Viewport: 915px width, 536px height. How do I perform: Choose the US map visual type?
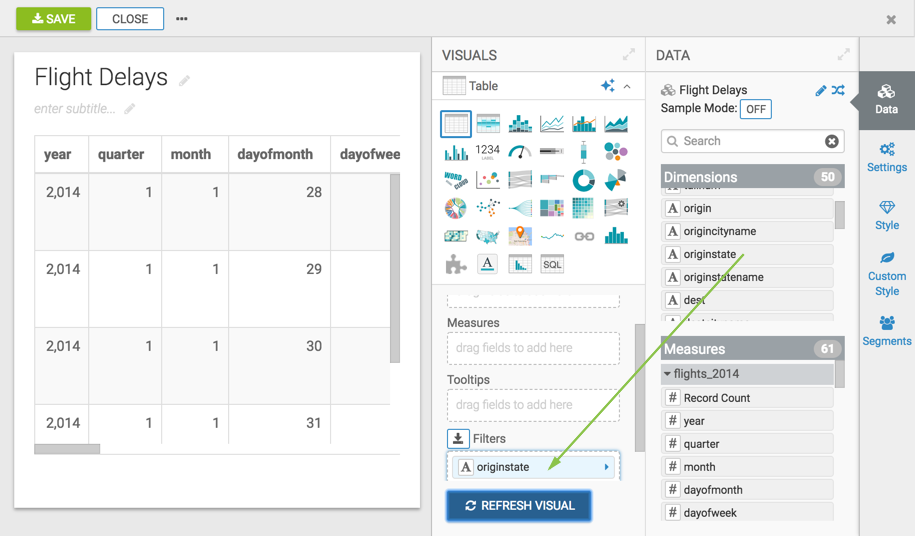(x=488, y=236)
